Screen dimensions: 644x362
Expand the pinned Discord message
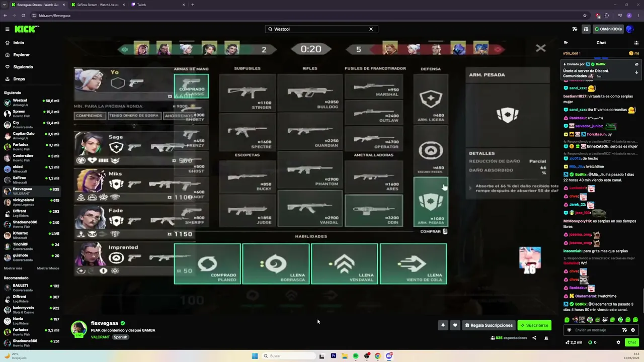(636, 72)
